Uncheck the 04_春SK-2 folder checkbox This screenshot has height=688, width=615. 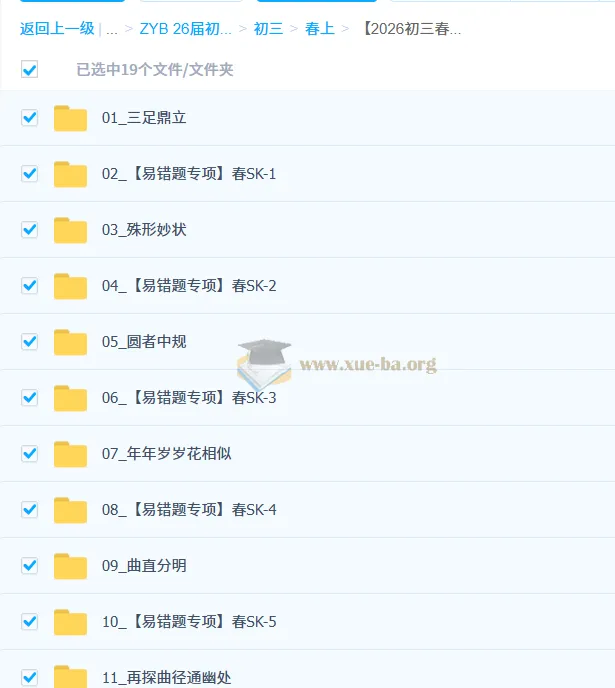pos(29,286)
